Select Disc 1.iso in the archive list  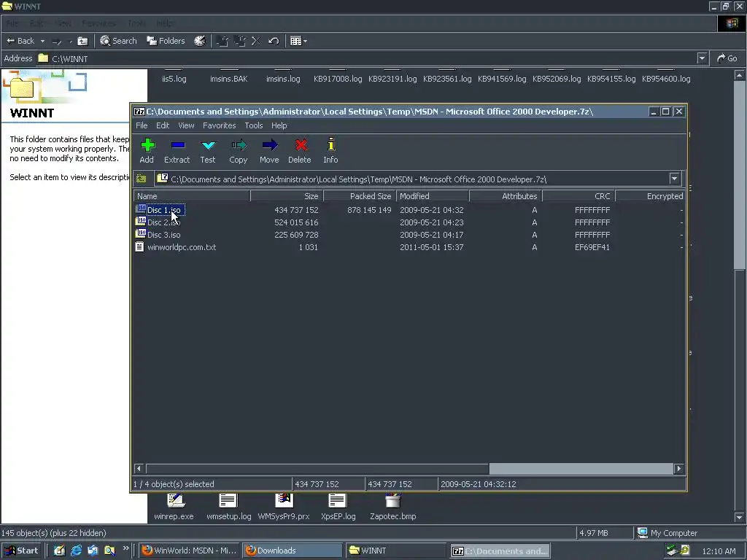point(164,210)
